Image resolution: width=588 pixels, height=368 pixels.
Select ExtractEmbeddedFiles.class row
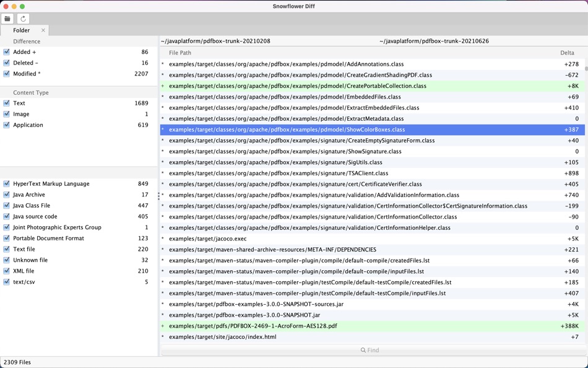click(373, 108)
